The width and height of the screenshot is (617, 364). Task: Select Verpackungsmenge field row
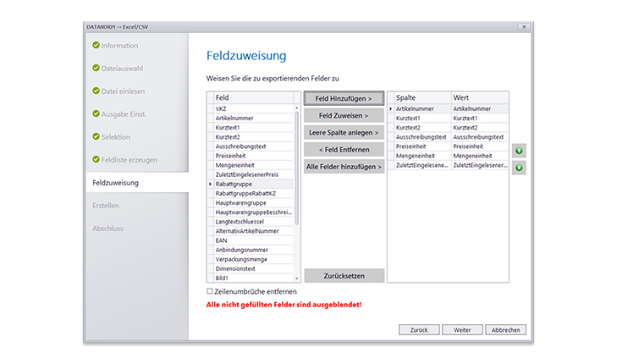point(253,259)
